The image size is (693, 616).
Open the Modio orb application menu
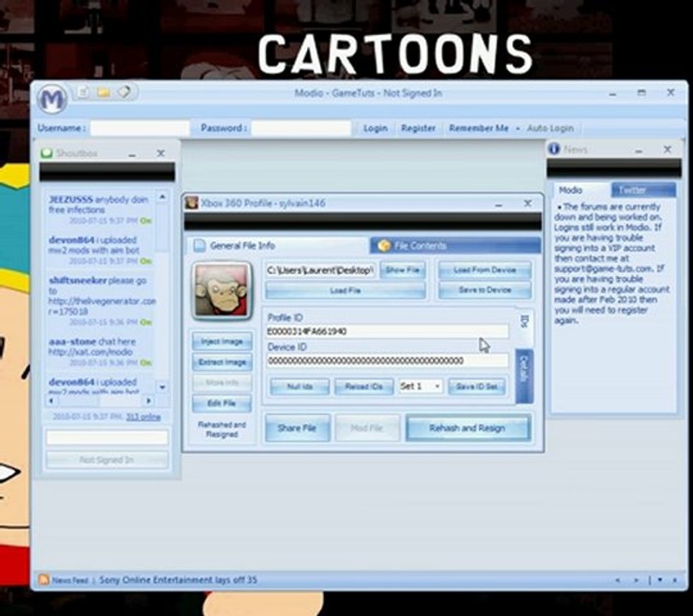coord(52,99)
